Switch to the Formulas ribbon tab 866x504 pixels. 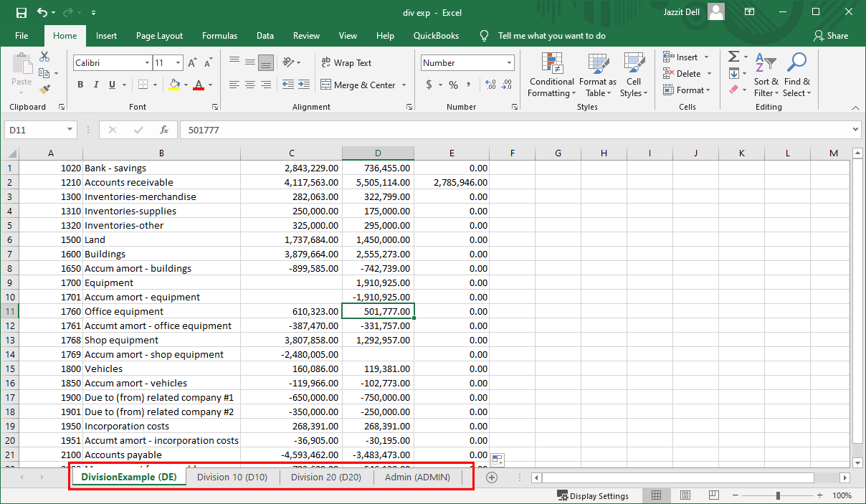(x=219, y=36)
